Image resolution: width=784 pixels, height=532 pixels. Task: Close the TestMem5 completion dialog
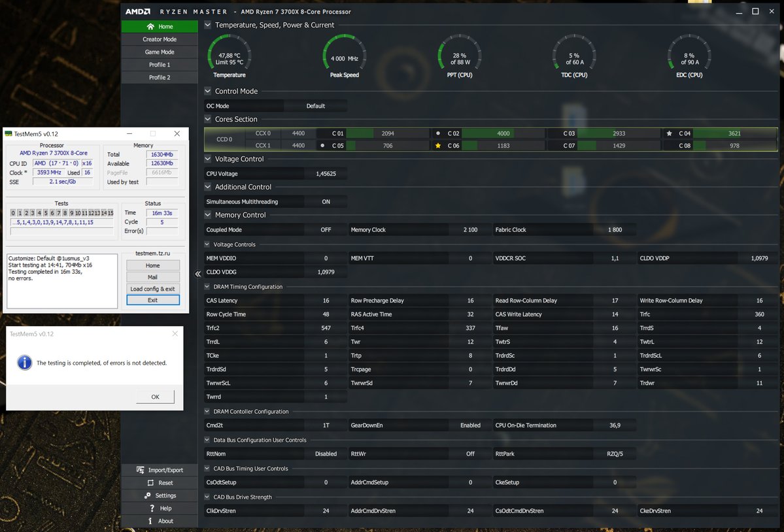coord(175,334)
